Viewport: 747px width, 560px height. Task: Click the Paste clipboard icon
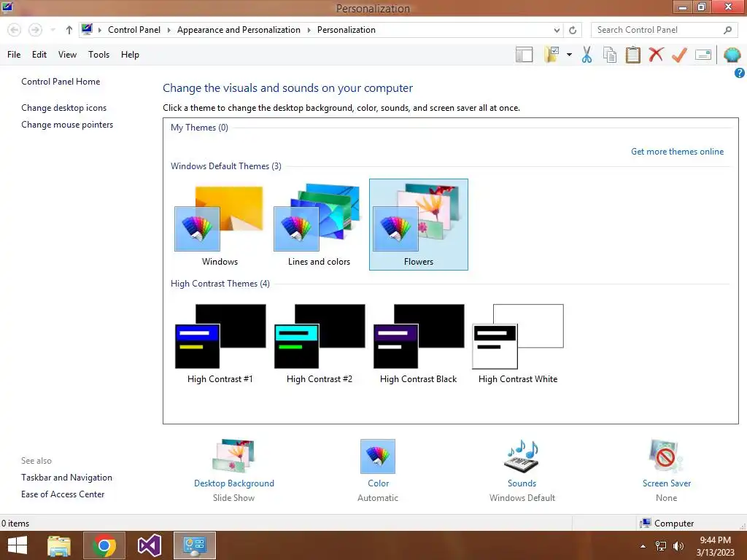(x=632, y=55)
